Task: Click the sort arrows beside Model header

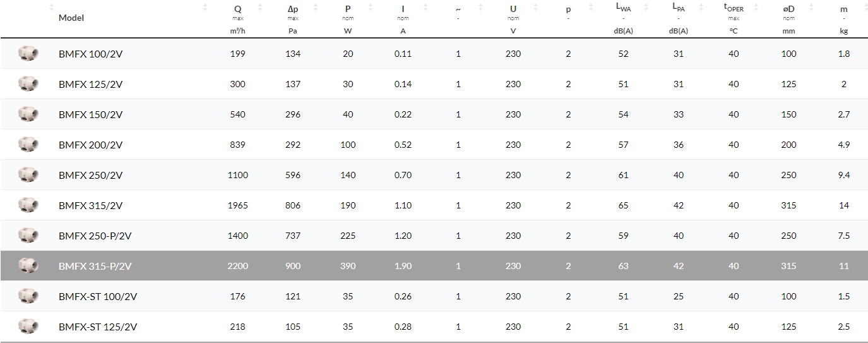Action: pos(205,8)
